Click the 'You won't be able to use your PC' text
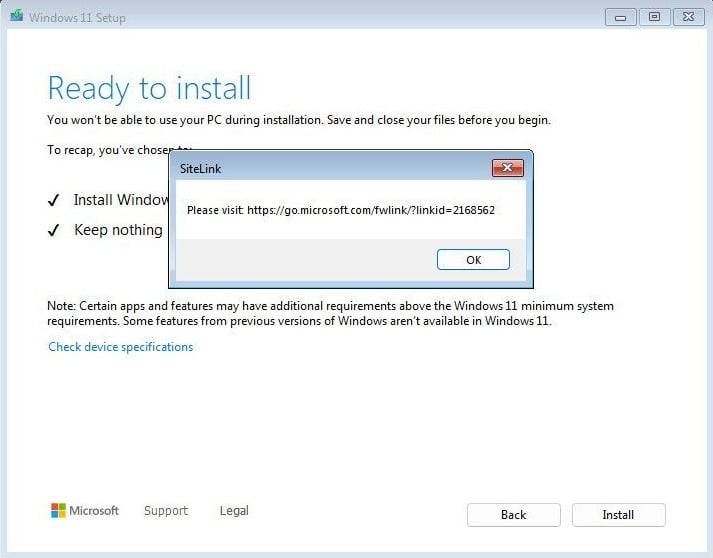 tap(299, 120)
